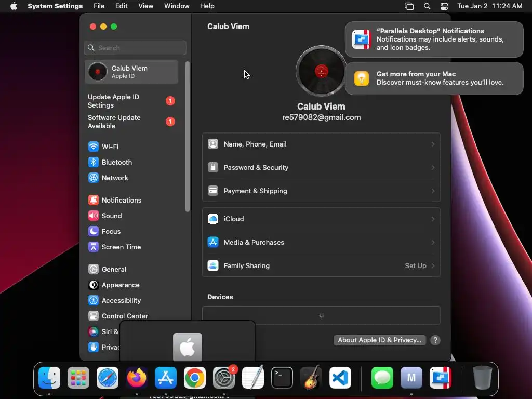Click System Settings icon in Dock
532x399 pixels.
tap(224, 378)
